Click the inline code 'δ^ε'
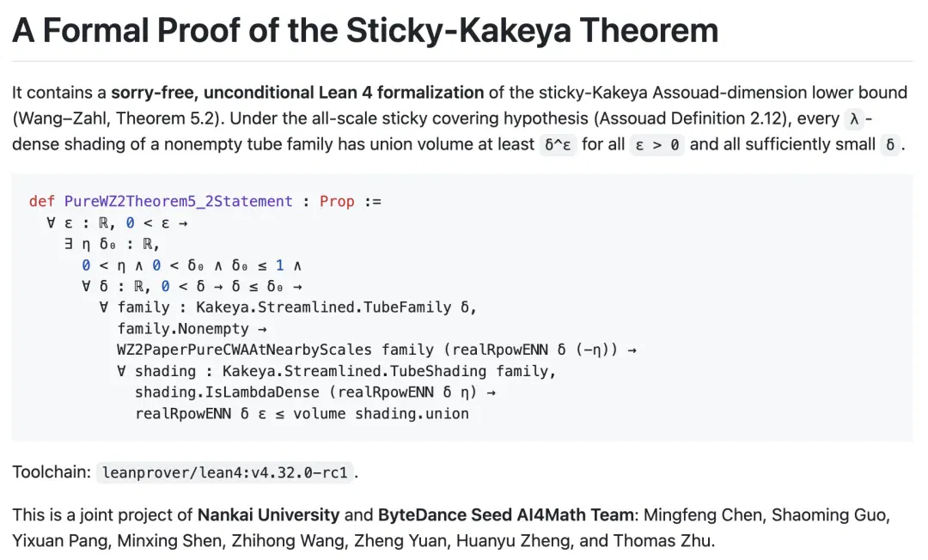928x560 pixels. pos(558,145)
